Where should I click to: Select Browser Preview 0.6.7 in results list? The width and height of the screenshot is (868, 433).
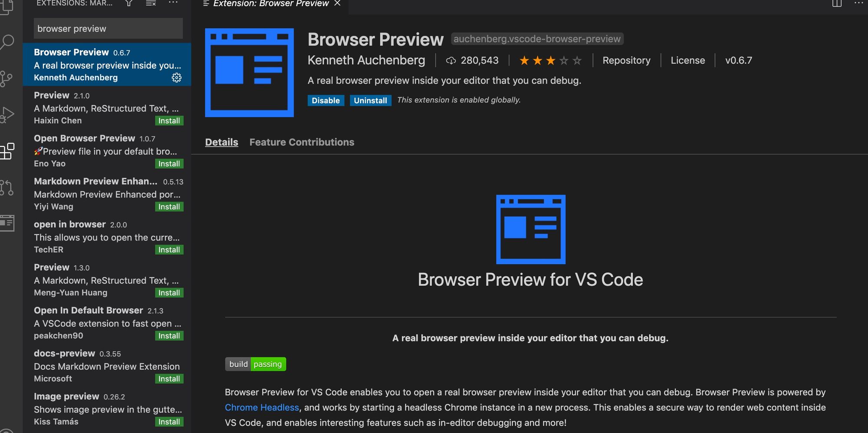tap(107, 64)
